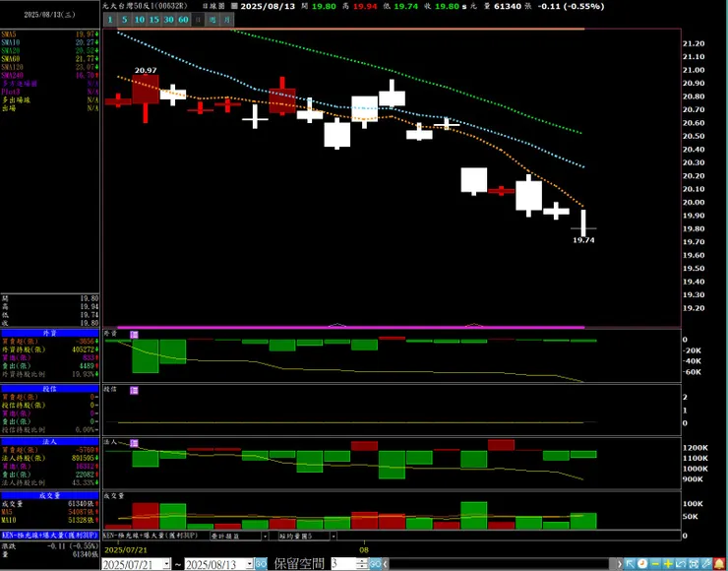Open the dropdown next to KEN indicator name
The width and height of the screenshot is (728, 571).
point(265,536)
